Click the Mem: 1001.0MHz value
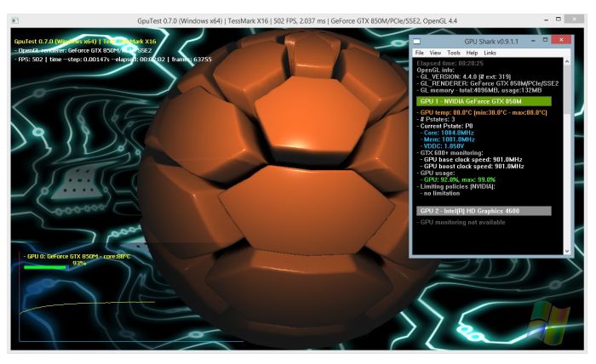 coord(449,139)
